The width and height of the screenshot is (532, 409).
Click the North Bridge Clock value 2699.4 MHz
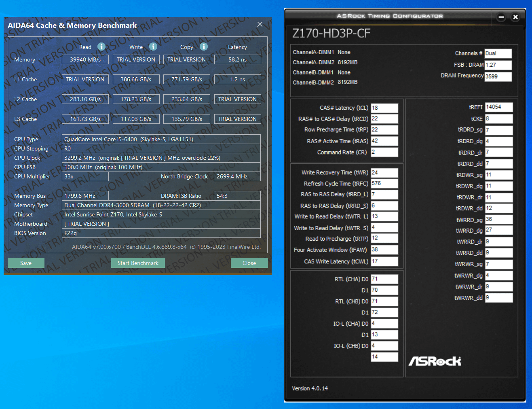pos(237,176)
